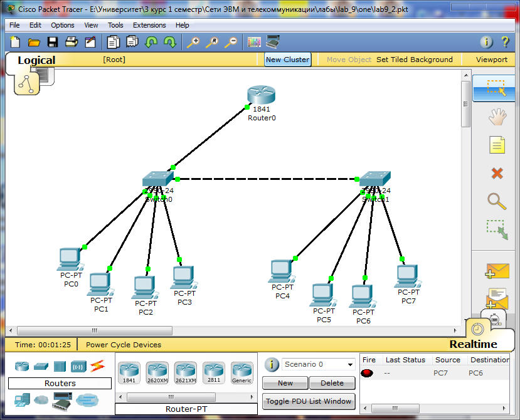Viewport: 520px width, 420px height.
Task: Zoom out with the minus magnifier icon
Action: [x=231, y=43]
